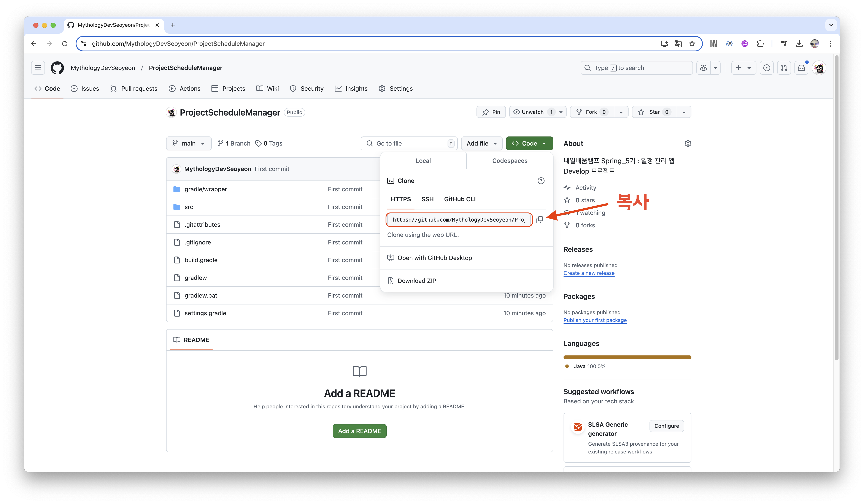Viewport: 864px width, 504px height.
Task: Expand the Add file dropdown
Action: coord(481,143)
